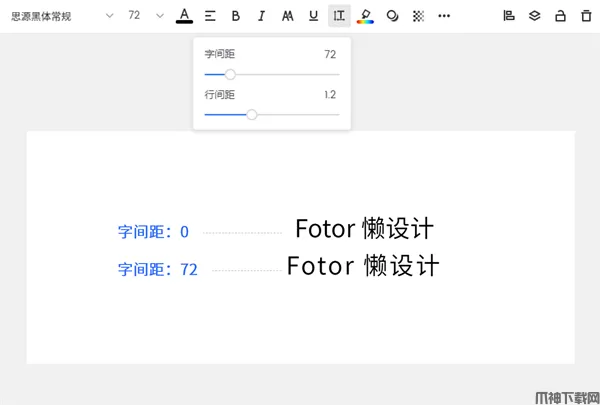Toggle italic formatting
Image resolution: width=600 pixels, height=405 pixels.
[x=261, y=16]
